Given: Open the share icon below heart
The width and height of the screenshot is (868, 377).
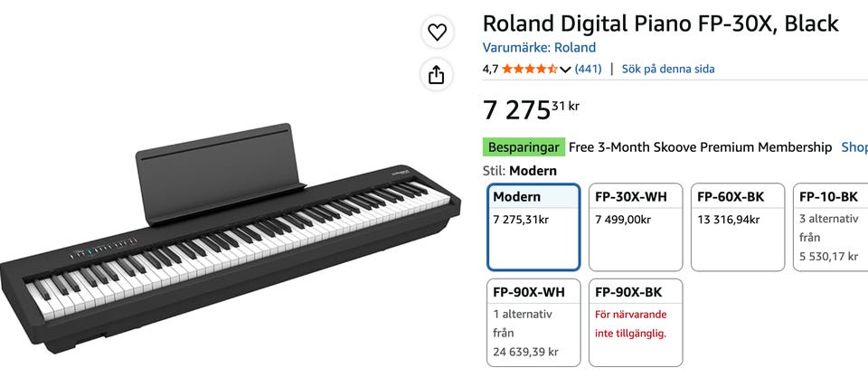Looking at the screenshot, I should pyautogui.click(x=438, y=75).
